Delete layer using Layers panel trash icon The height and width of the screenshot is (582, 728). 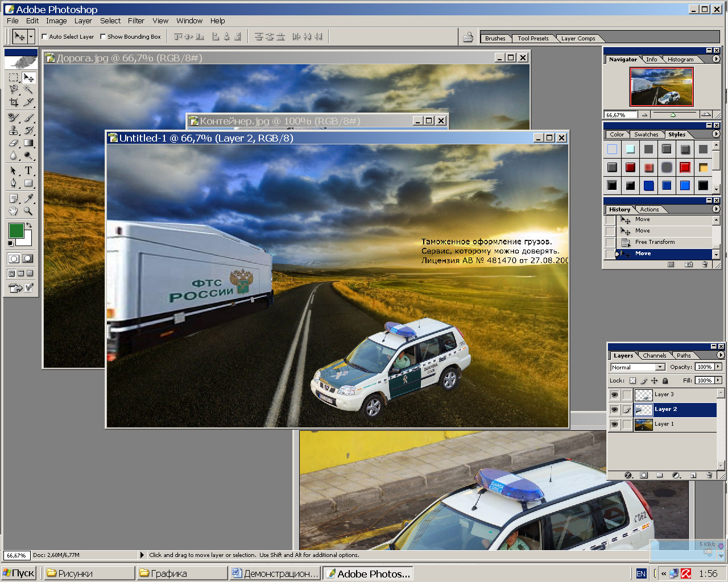(709, 475)
